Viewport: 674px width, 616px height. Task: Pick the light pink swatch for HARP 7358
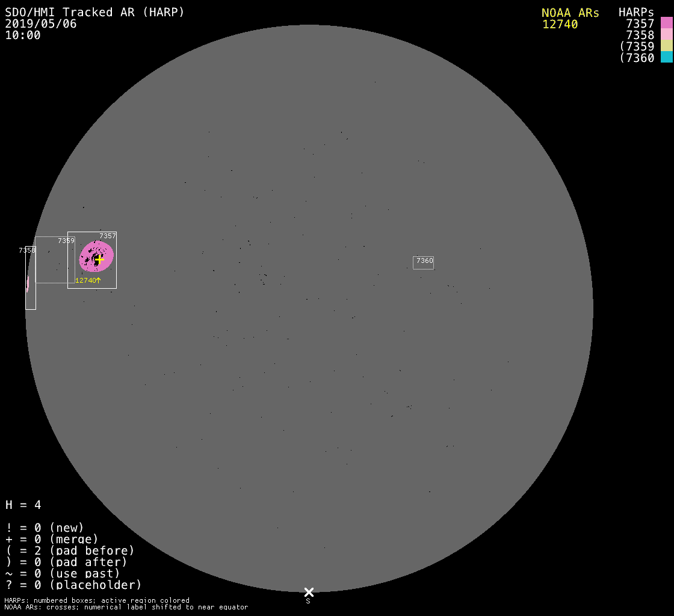click(x=666, y=34)
